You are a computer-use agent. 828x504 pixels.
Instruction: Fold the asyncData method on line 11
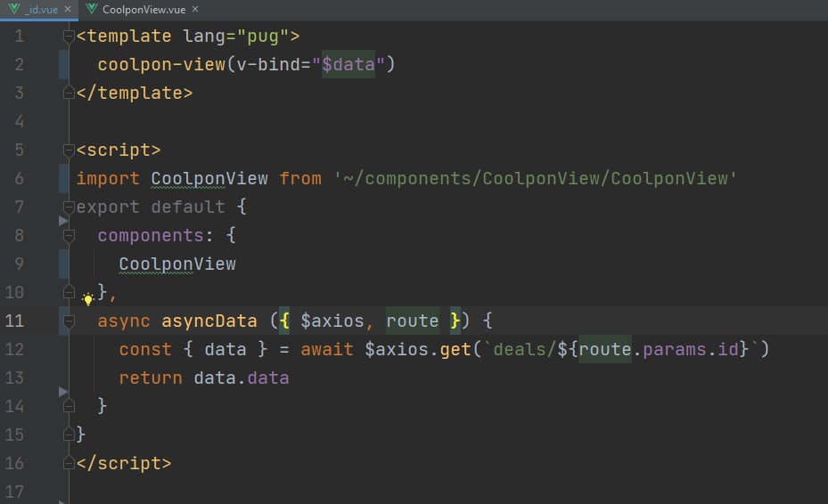[69, 321]
